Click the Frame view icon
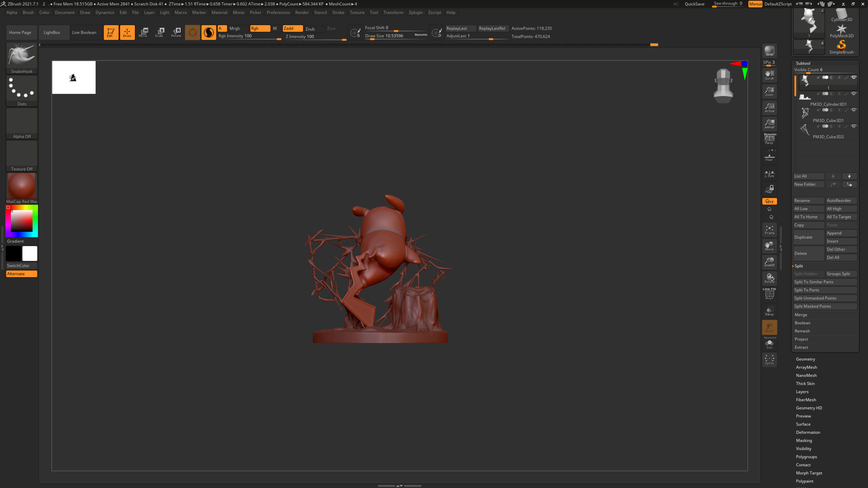This screenshot has width=868, height=488. 769,230
